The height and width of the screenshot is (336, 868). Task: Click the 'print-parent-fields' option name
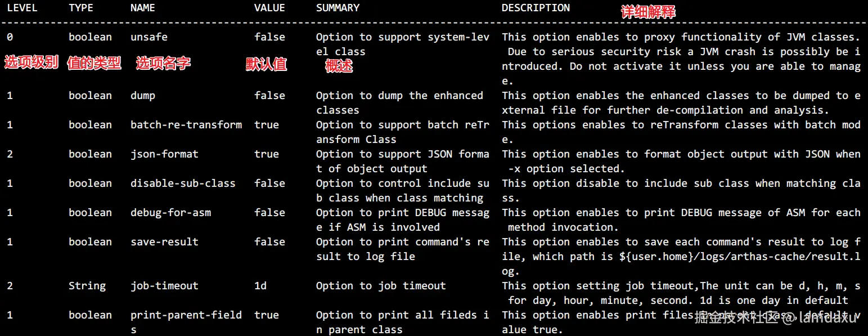coord(186,322)
